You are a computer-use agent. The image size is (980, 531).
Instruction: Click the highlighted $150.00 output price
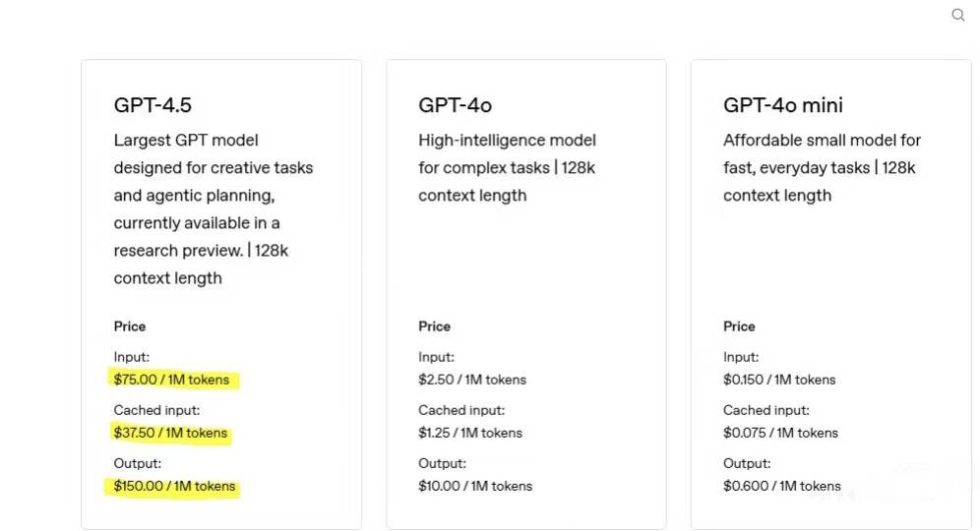174,486
